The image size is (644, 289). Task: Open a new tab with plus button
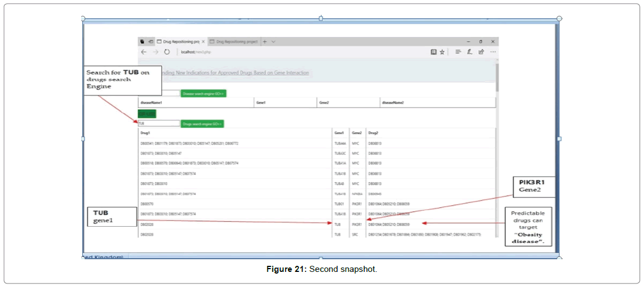click(x=265, y=41)
